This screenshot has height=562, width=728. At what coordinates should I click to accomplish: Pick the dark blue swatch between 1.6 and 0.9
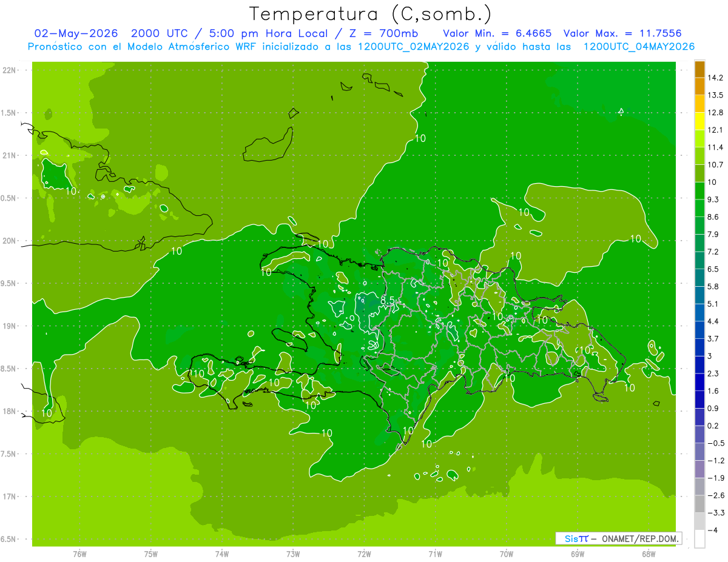(x=699, y=400)
